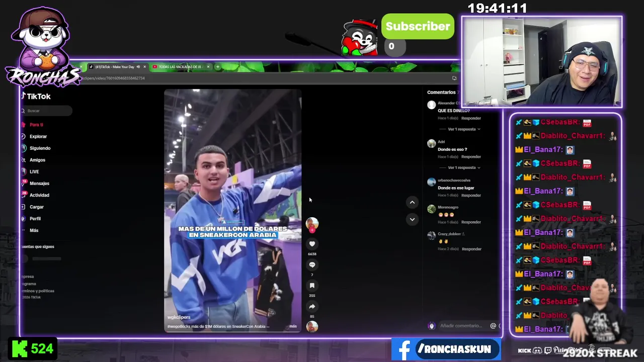
Task: Click the Amigos people icon
Action: [23, 160]
